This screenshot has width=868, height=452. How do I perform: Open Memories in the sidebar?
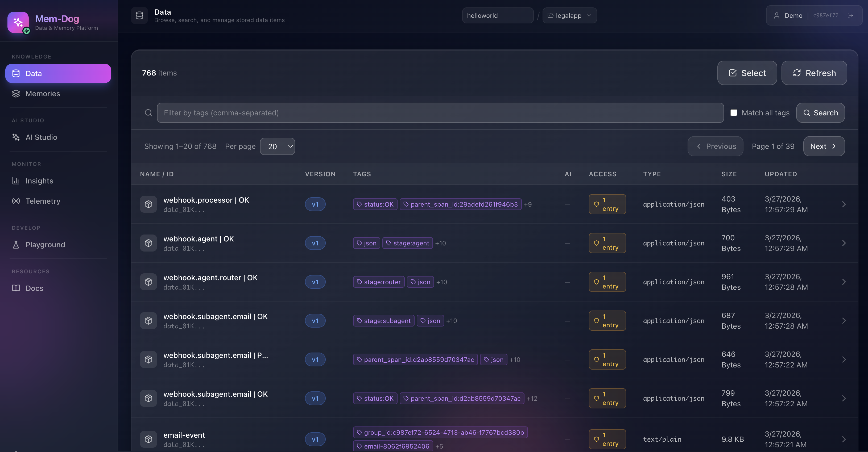tap(58, 94)
